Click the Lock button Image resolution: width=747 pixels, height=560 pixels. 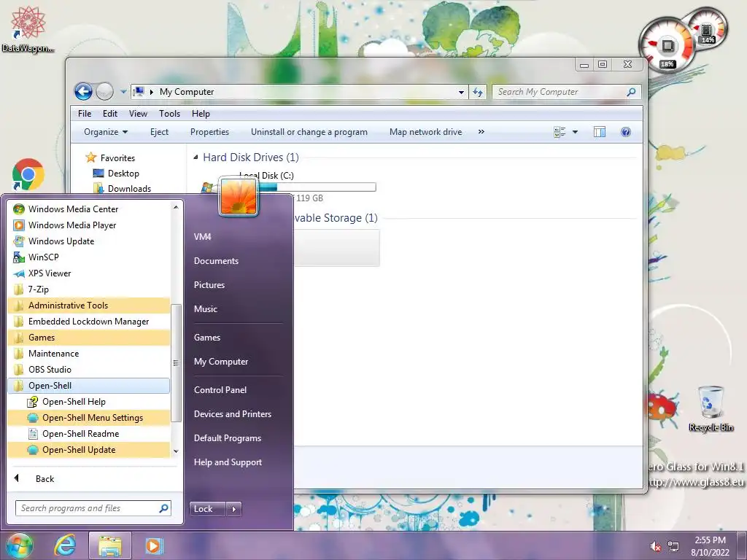click(x=207, y=509)
